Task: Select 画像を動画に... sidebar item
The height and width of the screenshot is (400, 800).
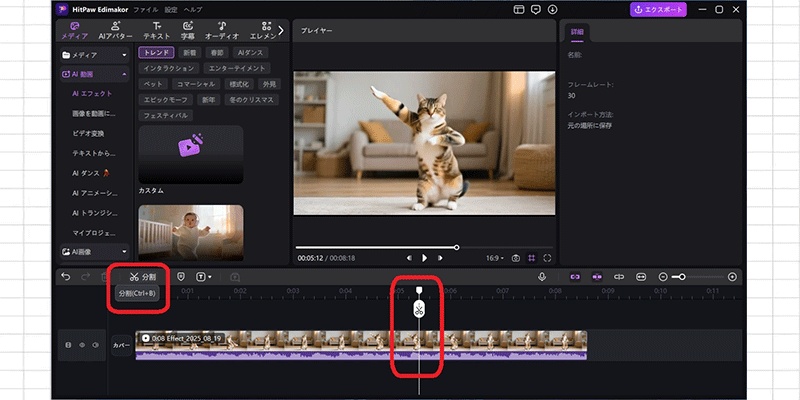Action: click(94, 114)
